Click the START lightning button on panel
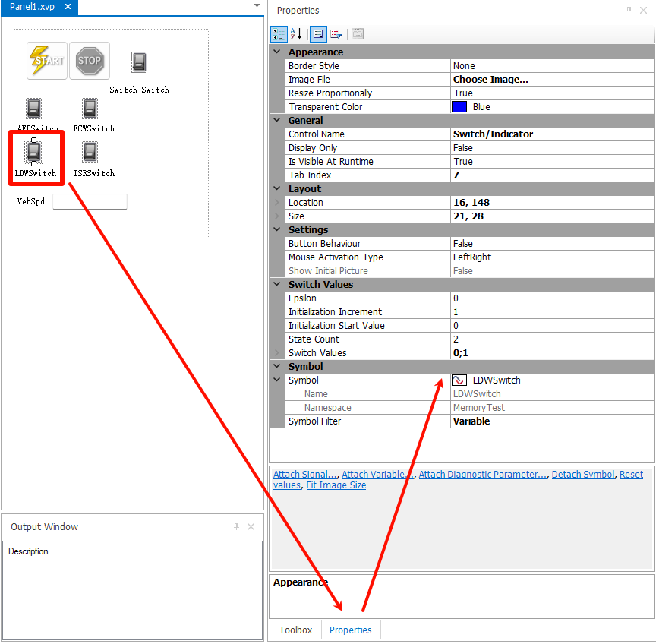The image size is (656, 644). tap(47, 61)
